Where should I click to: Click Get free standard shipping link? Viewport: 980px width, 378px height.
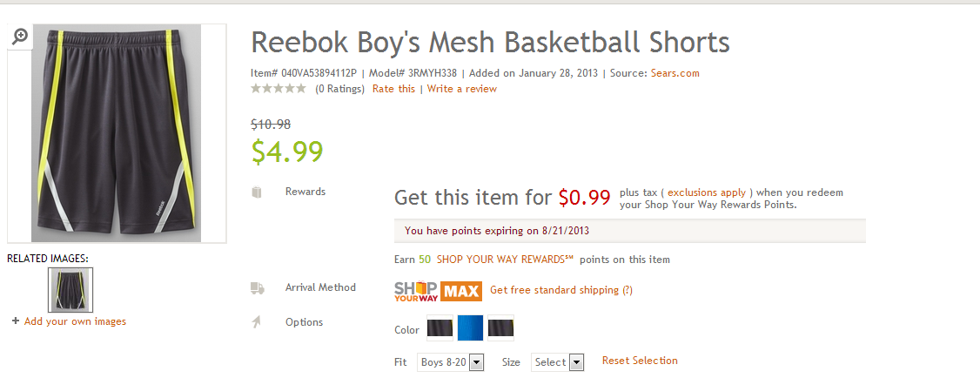(x=561, y=290)
